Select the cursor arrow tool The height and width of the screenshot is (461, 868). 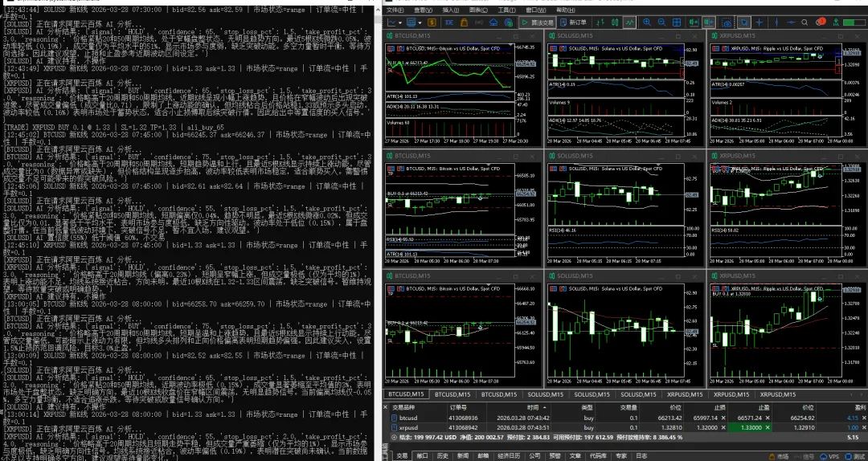744,22
